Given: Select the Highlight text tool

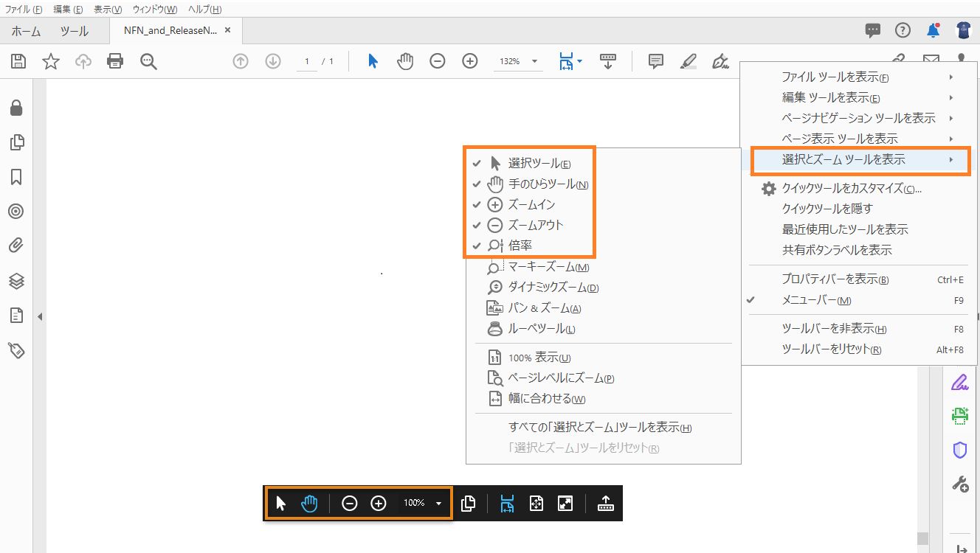Looking at the screenshot, I should 687,61.
